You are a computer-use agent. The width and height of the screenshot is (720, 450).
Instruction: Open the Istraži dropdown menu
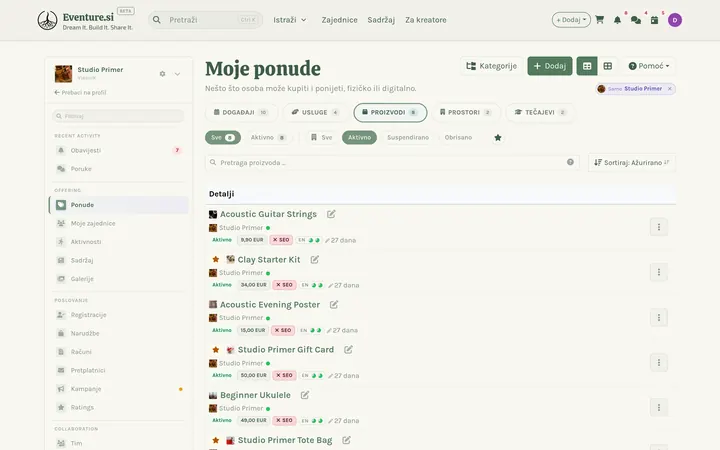[290, 20]
